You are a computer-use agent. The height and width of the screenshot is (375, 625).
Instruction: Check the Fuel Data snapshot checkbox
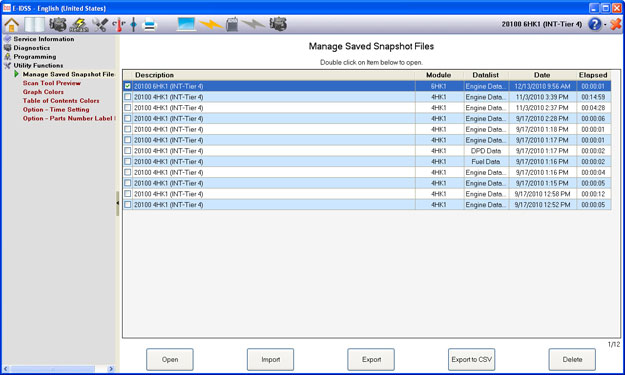[128, 161]
